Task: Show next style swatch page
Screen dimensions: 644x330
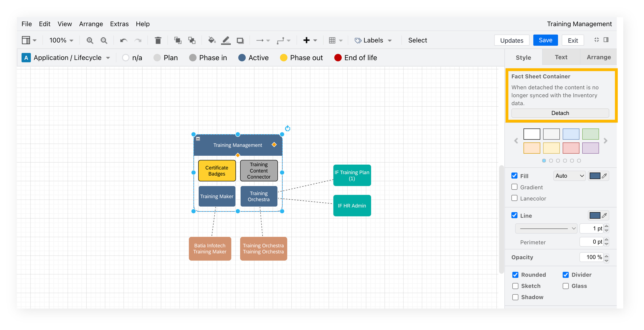Action: [x=605, y=141]
